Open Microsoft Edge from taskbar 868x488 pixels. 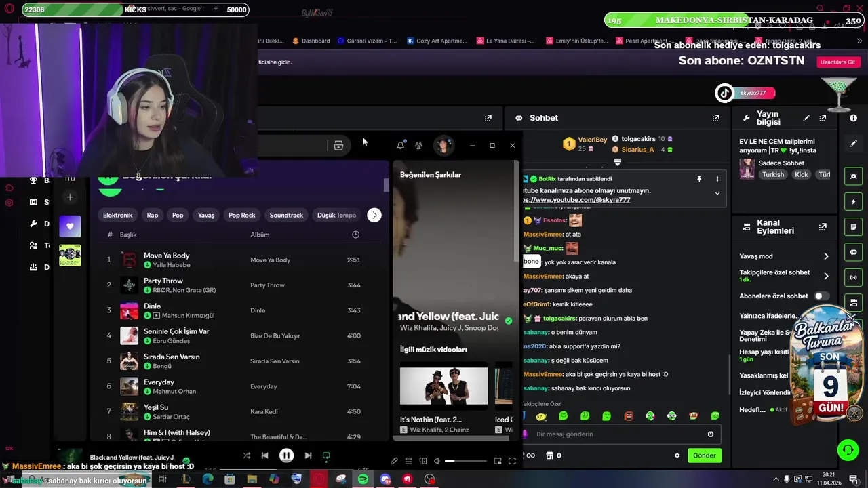click(208, 479)
